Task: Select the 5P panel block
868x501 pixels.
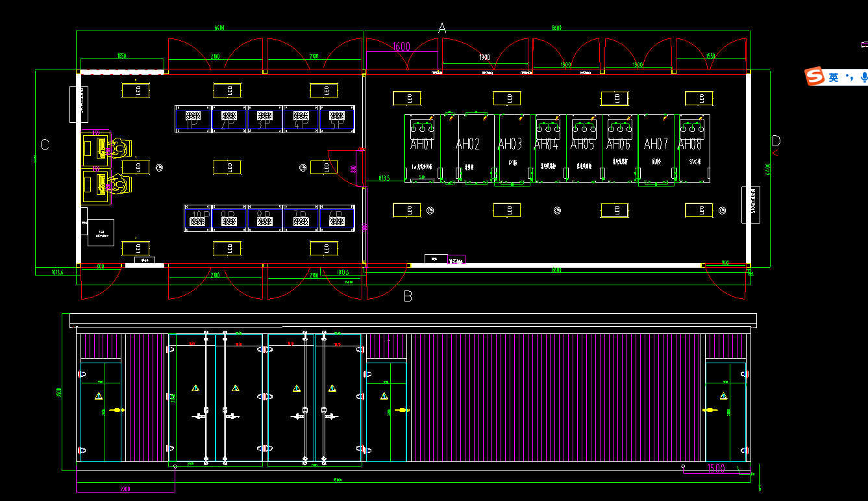Action: click(336, 119)
